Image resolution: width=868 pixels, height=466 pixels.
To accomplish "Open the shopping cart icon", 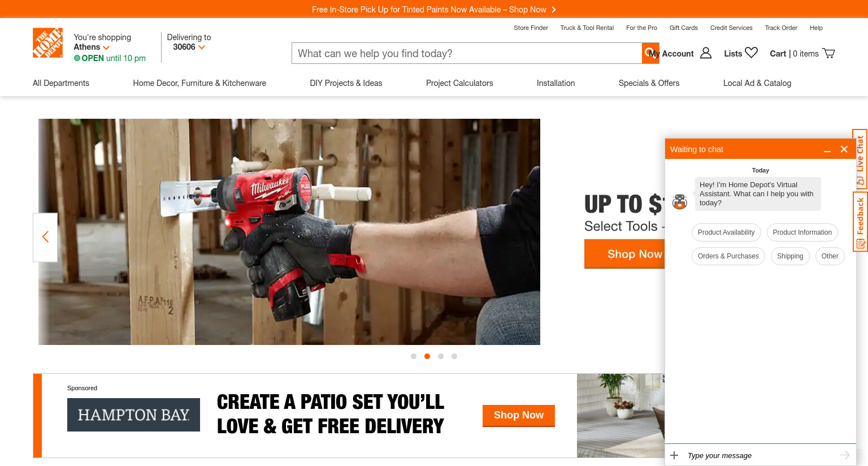I will click(828, 53).
